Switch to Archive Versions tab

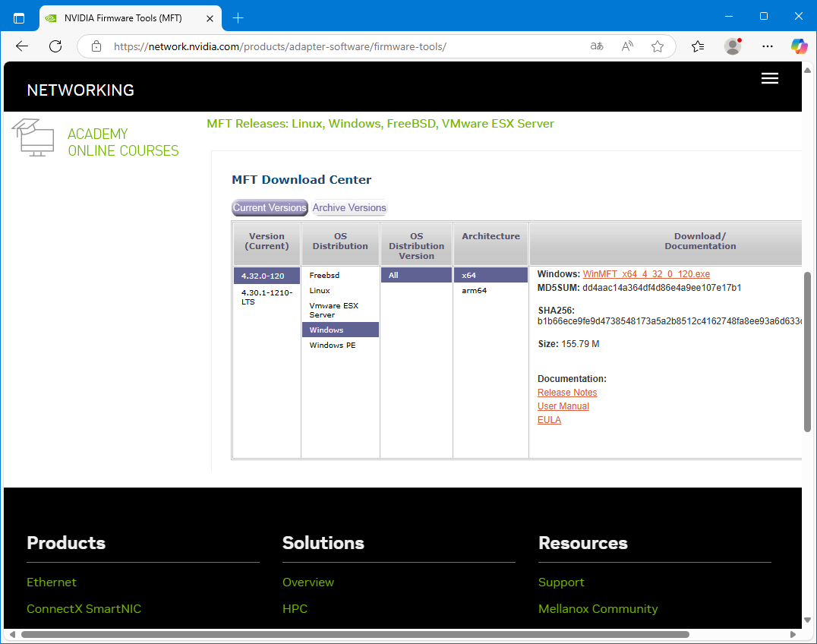pyautogui.click(x=349, y=208)
